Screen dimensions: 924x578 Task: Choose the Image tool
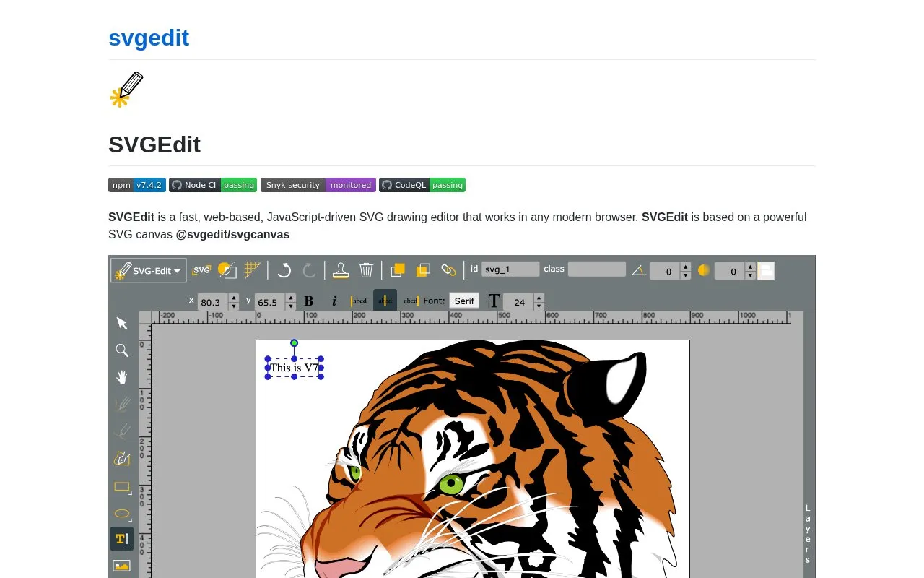122,566
